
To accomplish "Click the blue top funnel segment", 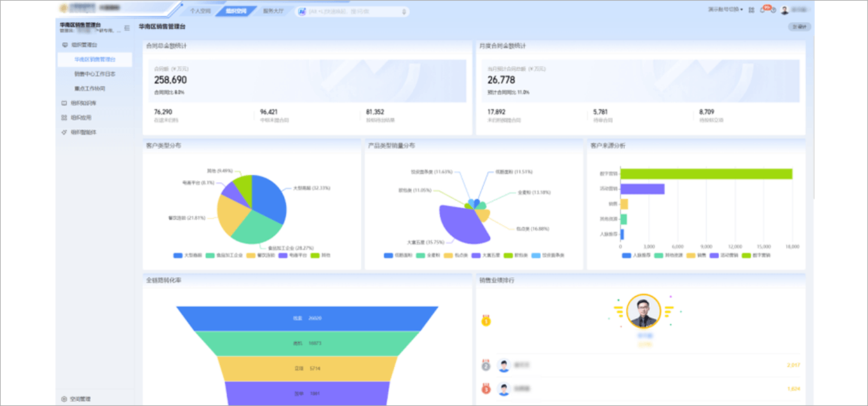I will coord(307,318).
